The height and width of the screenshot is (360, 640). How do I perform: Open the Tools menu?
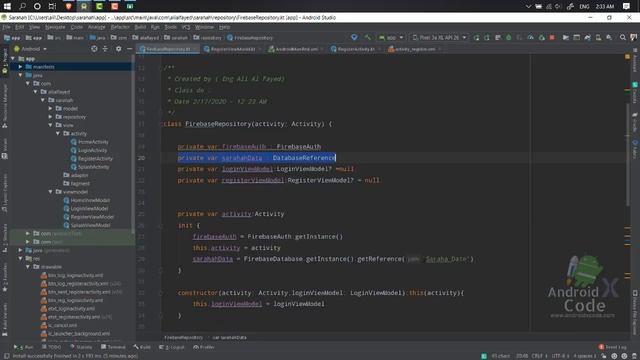[170, 27]
